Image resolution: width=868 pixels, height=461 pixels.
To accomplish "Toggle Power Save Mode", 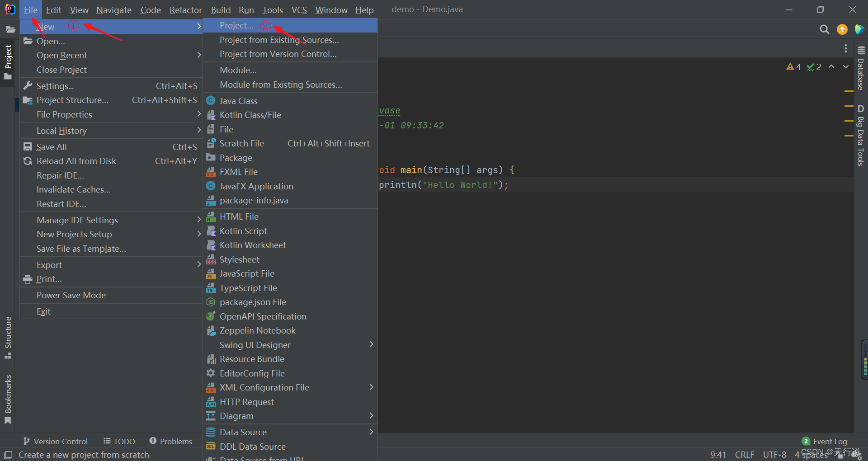I will pyautogui.click(x=111, y=295).
